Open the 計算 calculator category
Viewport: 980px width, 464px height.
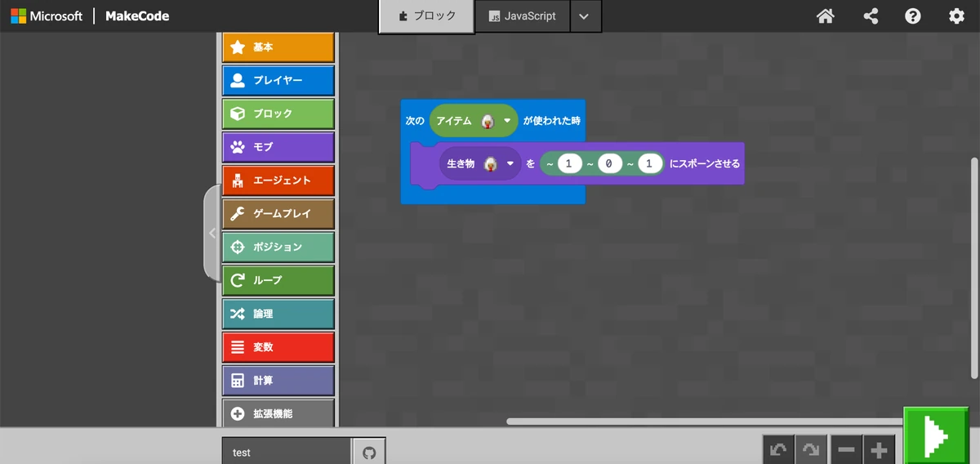pyautogui.click(x=278, y=381)
